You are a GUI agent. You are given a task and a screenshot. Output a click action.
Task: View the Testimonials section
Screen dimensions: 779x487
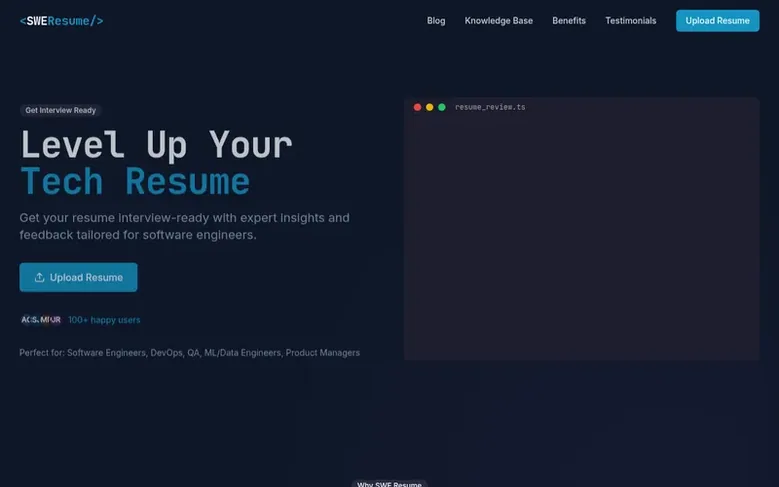coord(630,21)
